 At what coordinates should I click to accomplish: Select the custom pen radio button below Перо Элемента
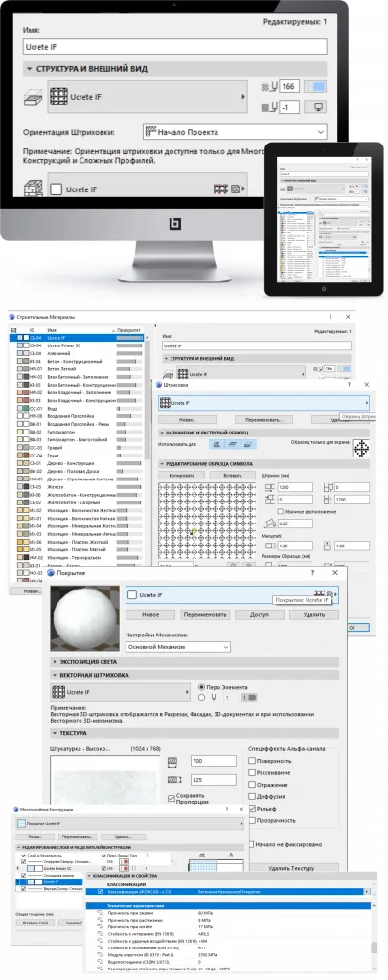click(x=201, y=697)
